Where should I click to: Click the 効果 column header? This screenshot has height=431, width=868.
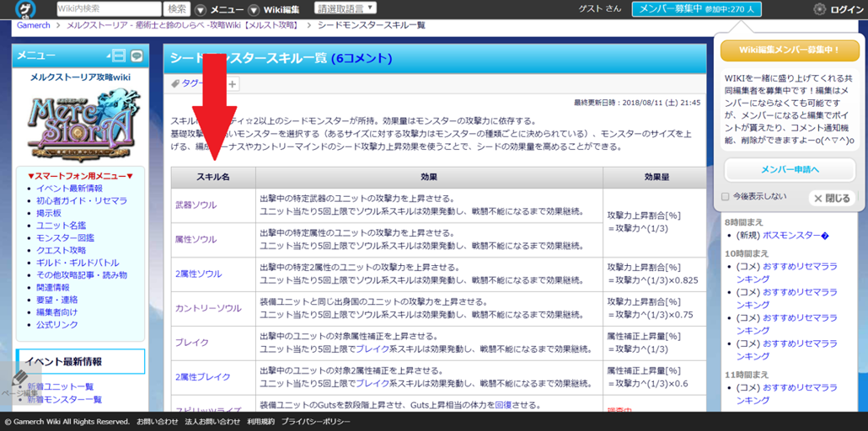point(429,178)
